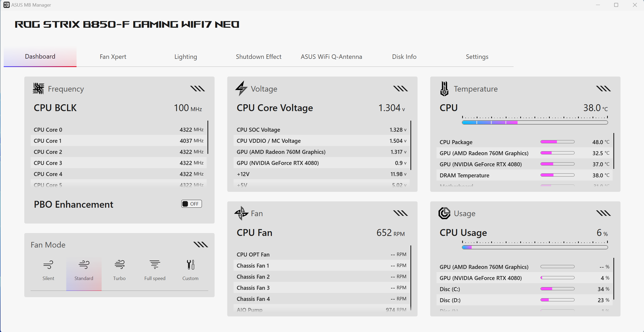The image size is (644, 332).
Task: Open the Lighting tab
Action: [x=186, y=57]
